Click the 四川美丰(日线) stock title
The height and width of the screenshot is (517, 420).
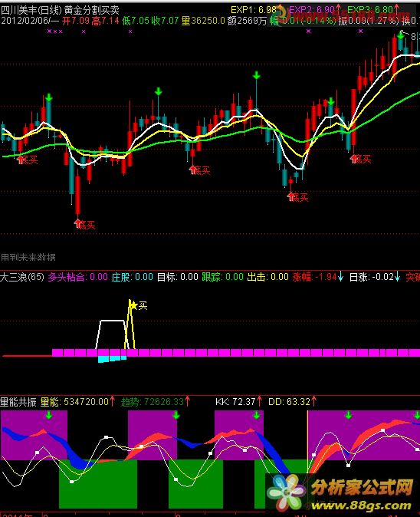[31, 10]
